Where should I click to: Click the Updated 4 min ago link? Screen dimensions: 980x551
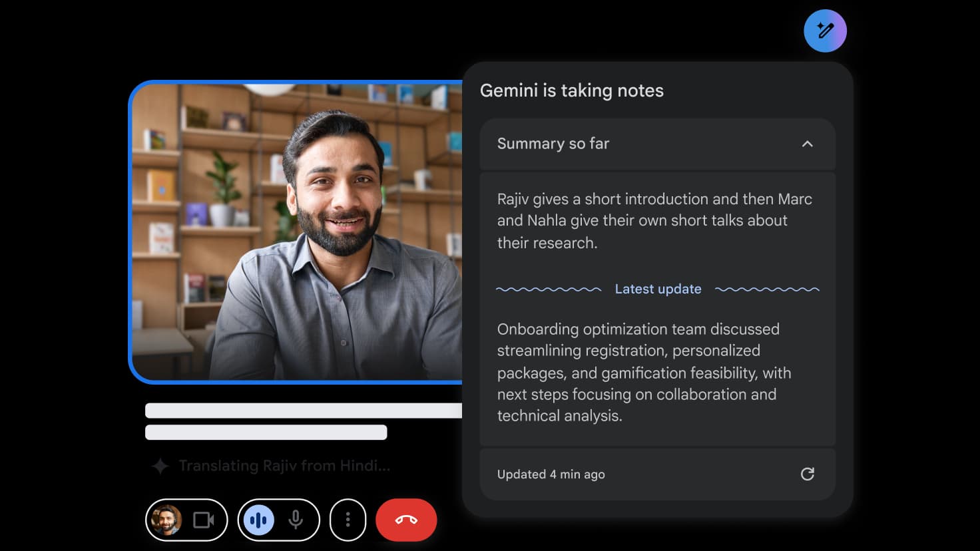pyautogui.click(x=550, y=474)
